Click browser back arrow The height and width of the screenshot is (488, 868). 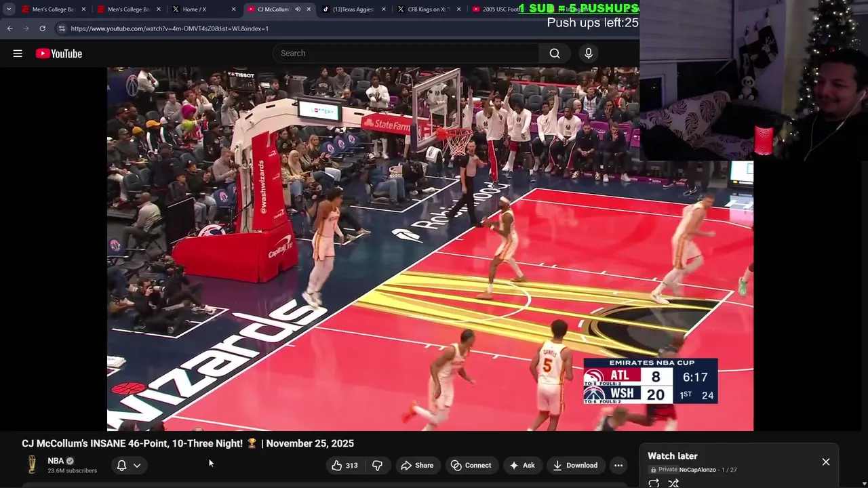tap(9, 28)
